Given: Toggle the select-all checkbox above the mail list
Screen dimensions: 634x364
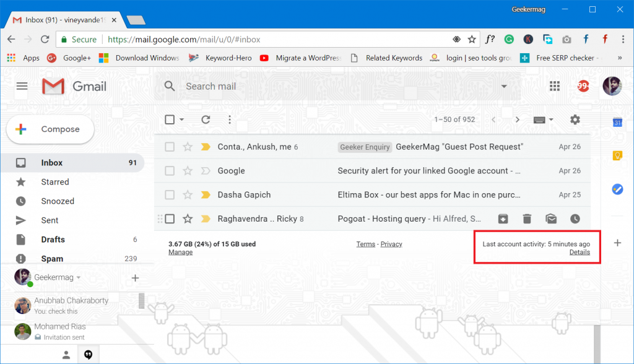Looking at the screenshot, I should click(x=170, y=119).
